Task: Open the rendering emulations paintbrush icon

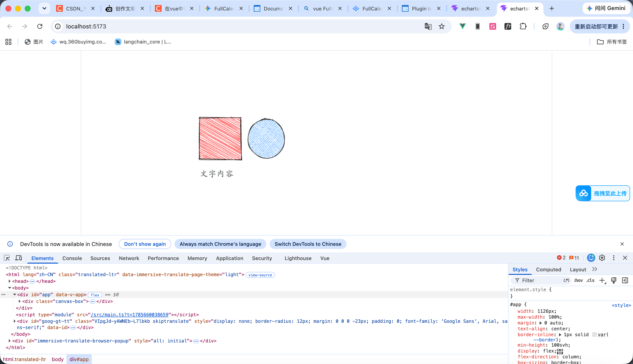Action: pos(614,281)
